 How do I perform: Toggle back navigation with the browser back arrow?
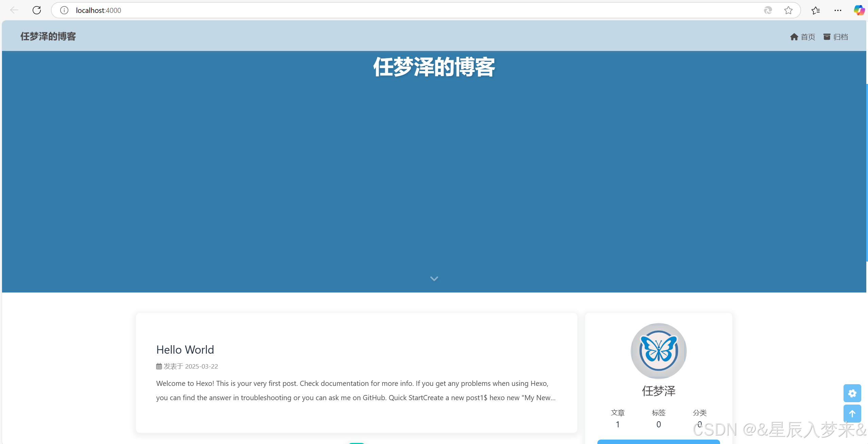14,10
